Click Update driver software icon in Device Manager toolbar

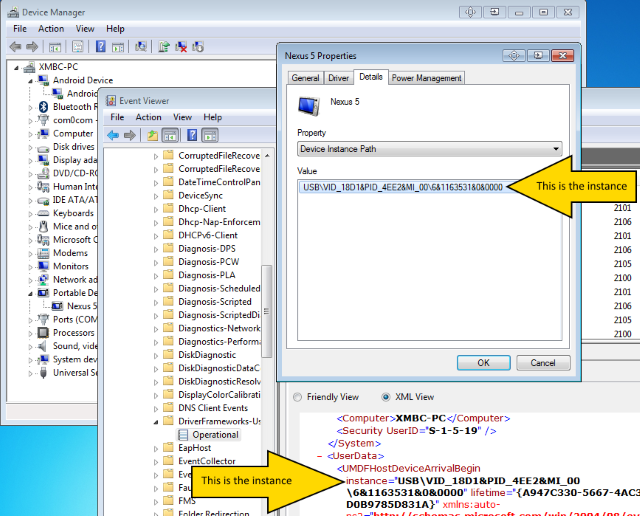[x=164, y=47]
